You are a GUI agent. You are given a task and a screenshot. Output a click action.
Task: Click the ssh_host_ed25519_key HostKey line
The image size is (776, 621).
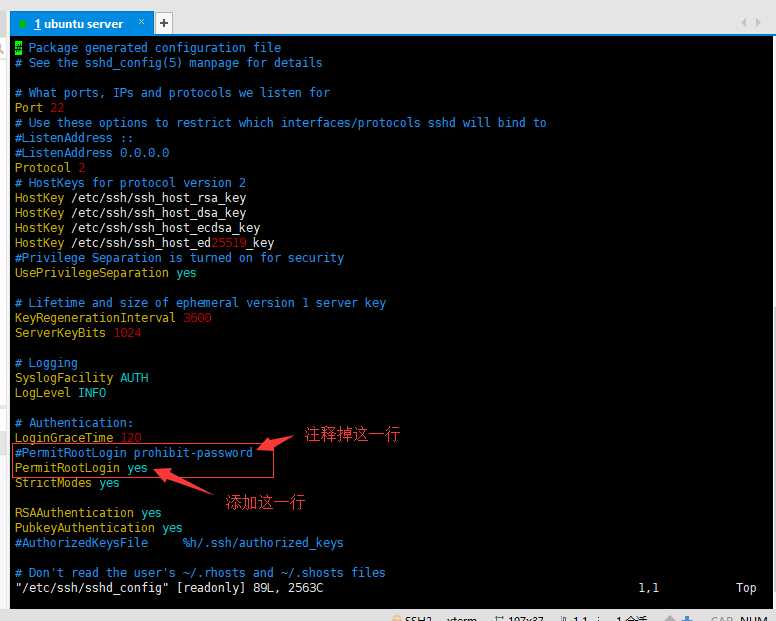(x=144, y=243)
